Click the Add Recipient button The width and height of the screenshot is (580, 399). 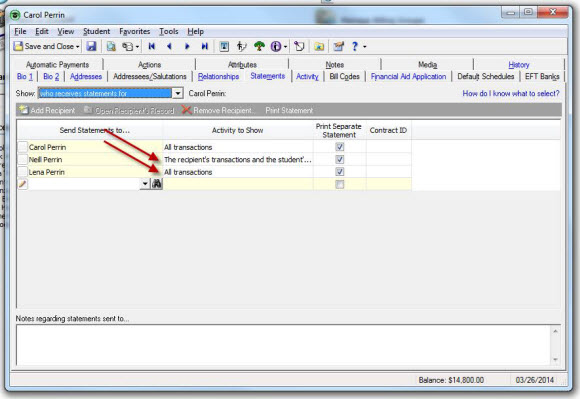[x=47, y=110]
